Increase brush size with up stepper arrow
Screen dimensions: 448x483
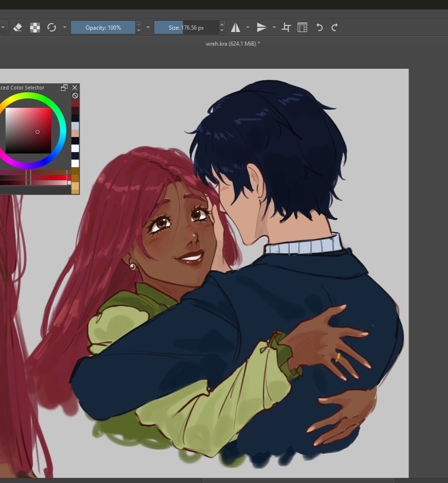[x=222, y=24]
